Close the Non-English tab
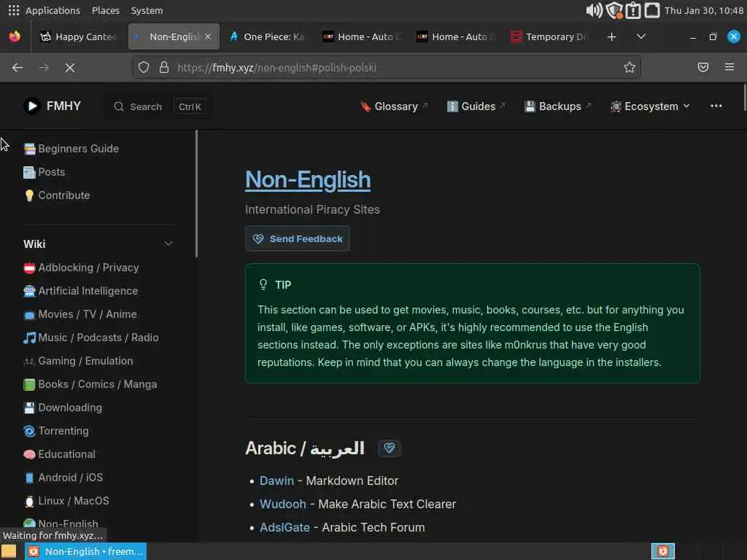Screen dimensions: 747x560 click(208, 36)
